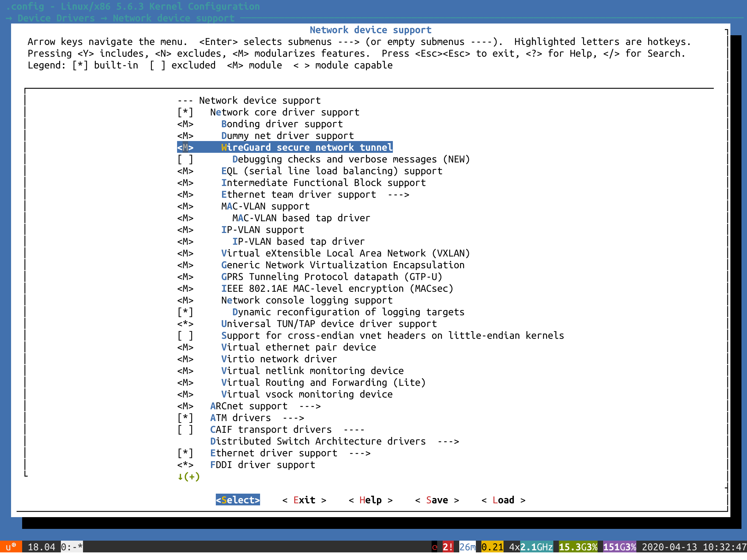Expand Ethernet team driver support submenu

pos(298,195)
